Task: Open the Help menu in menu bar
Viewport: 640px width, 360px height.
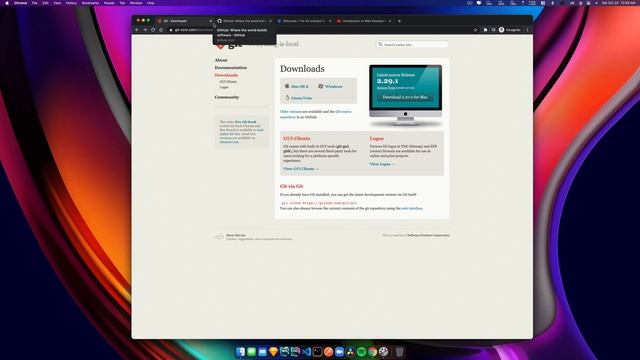Action: tap(151, 3)
